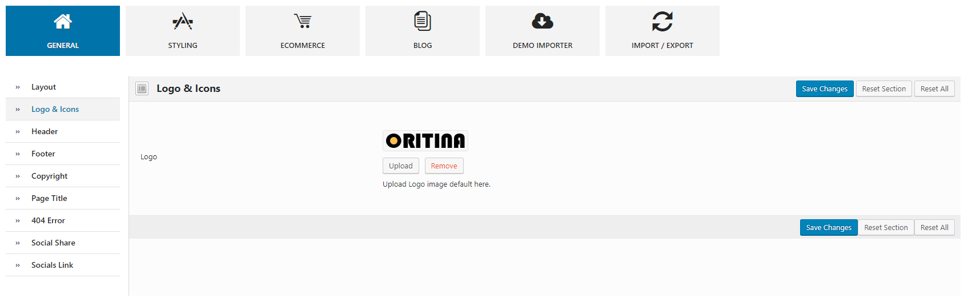Open the Demo Importer cloud download icon
The height and width of the screenshot is (298, 980).
[x=543, y=21]
